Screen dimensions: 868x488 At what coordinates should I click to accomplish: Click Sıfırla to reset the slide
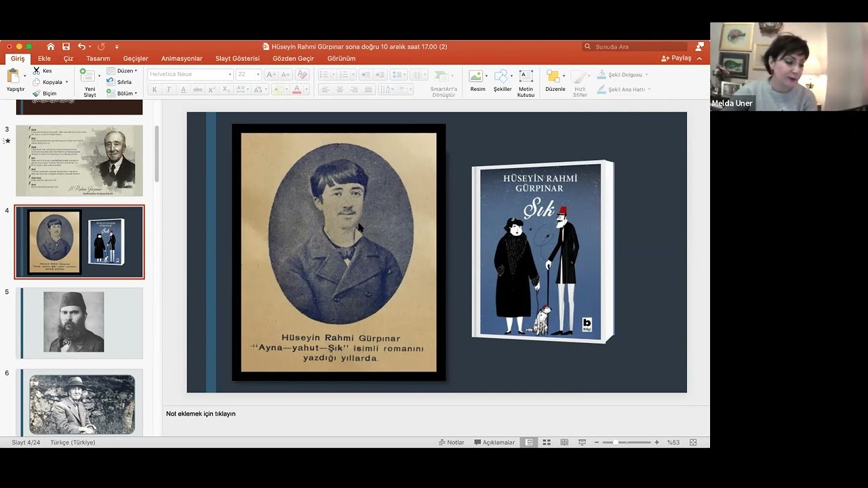(x=119, y=82)
